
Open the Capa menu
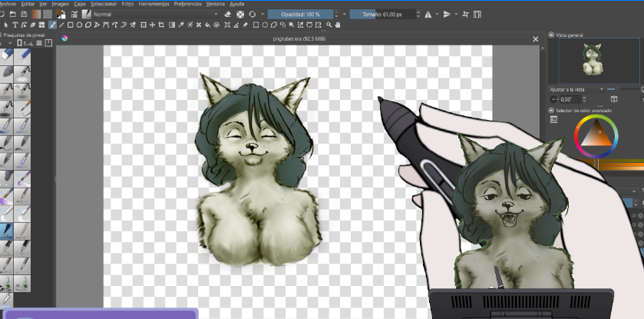tap(80, 4)
